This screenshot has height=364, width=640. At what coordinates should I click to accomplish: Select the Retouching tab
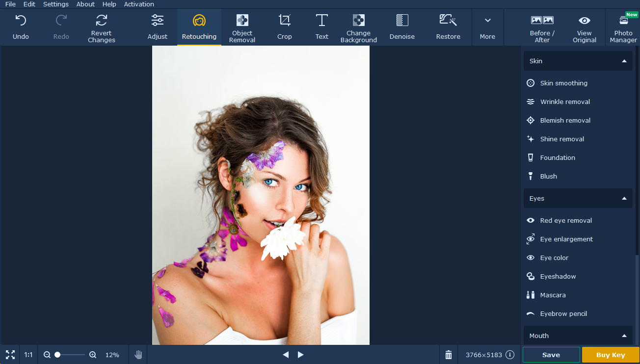click(199, 27)
